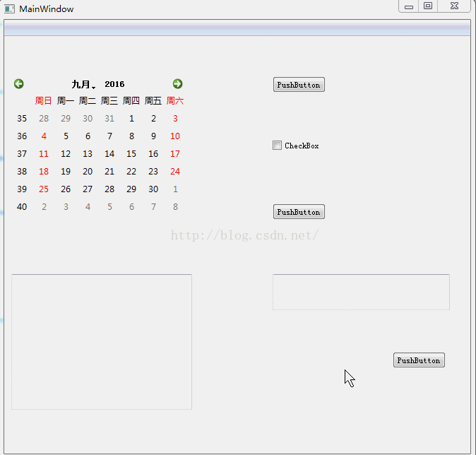Select date 22 in the calendar

point(131,171)
